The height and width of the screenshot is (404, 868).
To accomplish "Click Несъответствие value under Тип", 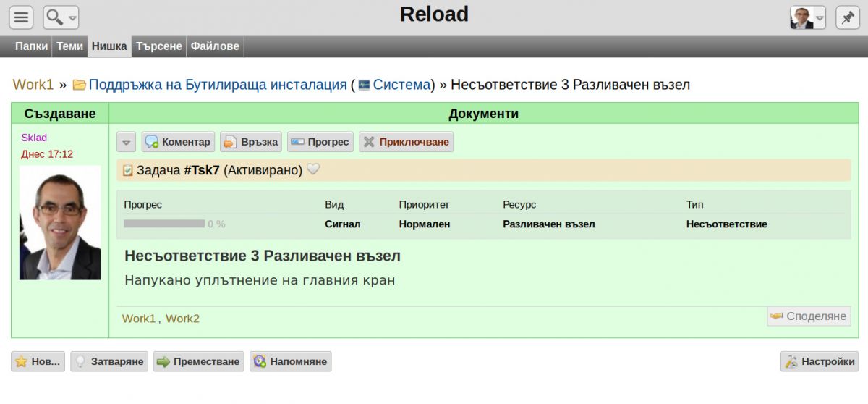I will coord(727,224).
